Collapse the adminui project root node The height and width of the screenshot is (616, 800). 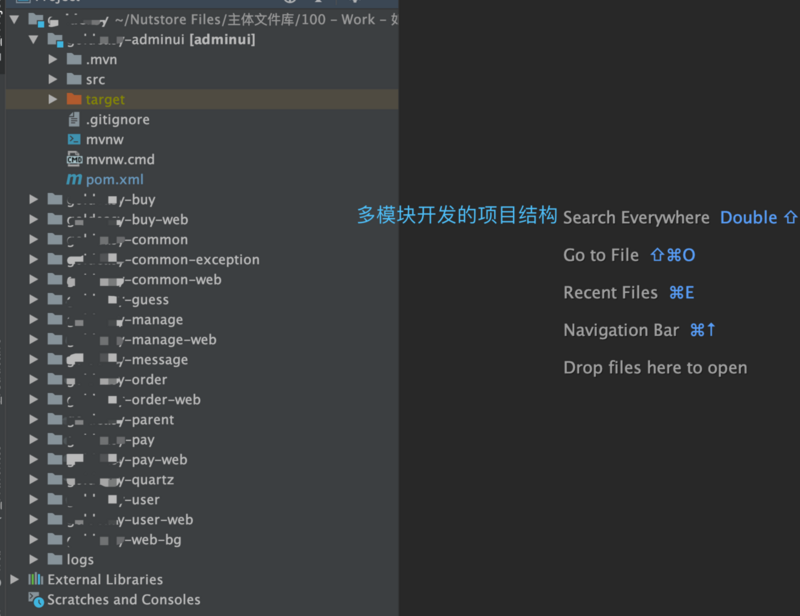(x=33, y=39)
